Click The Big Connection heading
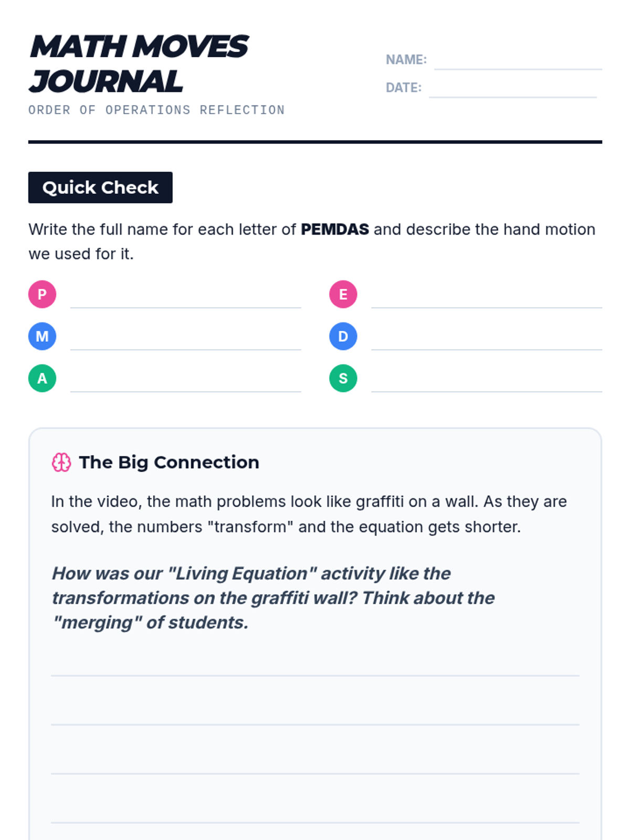This screenshot has height=840, width=630. click(169, 463)
